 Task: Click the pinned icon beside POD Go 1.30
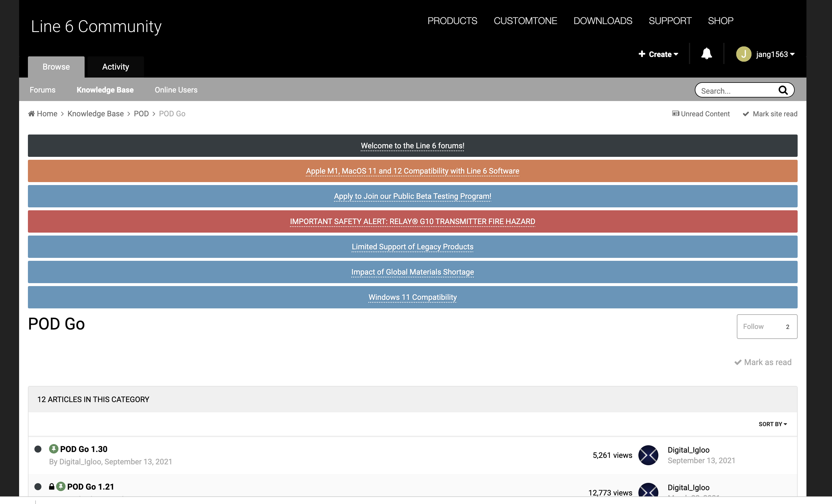coord(53,449)
